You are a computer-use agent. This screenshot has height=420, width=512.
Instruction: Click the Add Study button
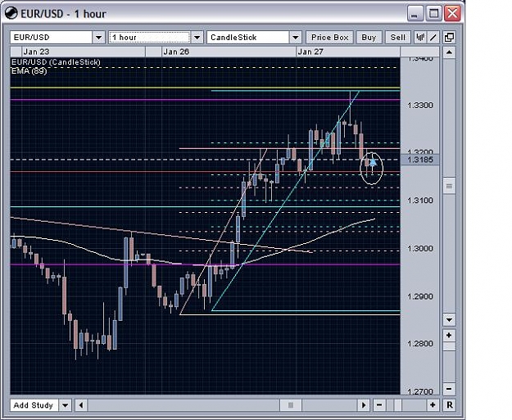pyautogui.click(x=34, y=405)
